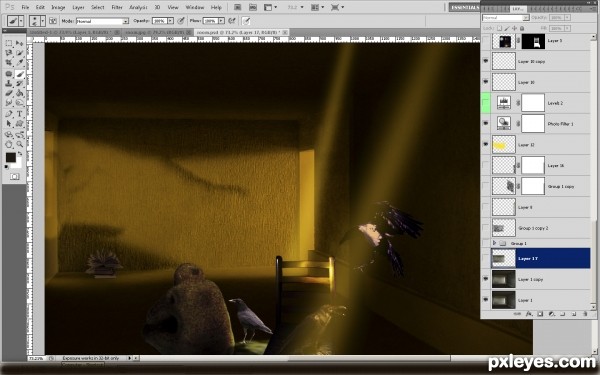Select the History Brush tool
The image size is (600, 375).
pos(19,83)
